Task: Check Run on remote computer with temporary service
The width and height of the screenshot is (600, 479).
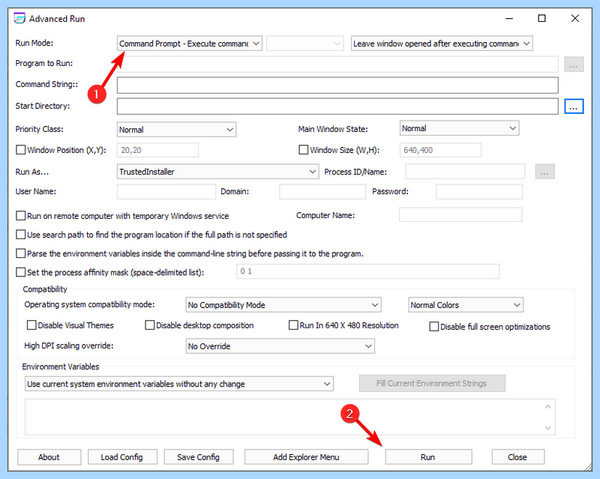Action: [x=21, y=216]
